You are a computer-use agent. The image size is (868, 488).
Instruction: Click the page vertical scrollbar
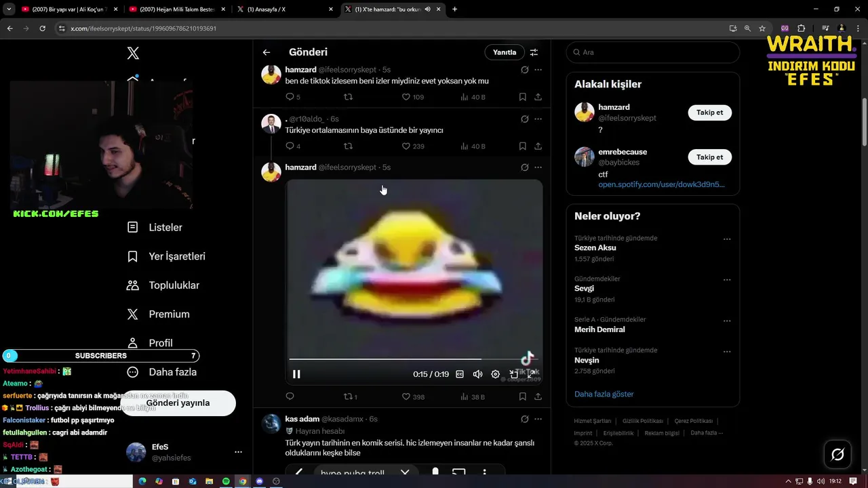point(864,122)
